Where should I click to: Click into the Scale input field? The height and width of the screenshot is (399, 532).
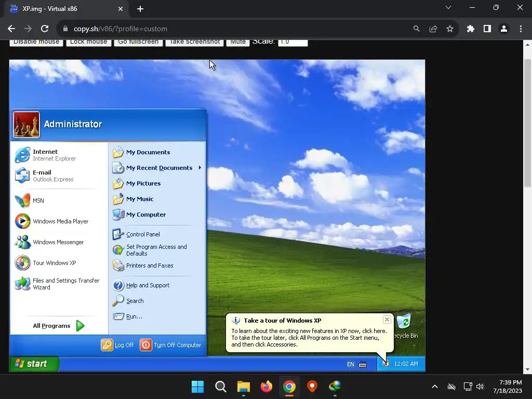click(x=293, y=42)
